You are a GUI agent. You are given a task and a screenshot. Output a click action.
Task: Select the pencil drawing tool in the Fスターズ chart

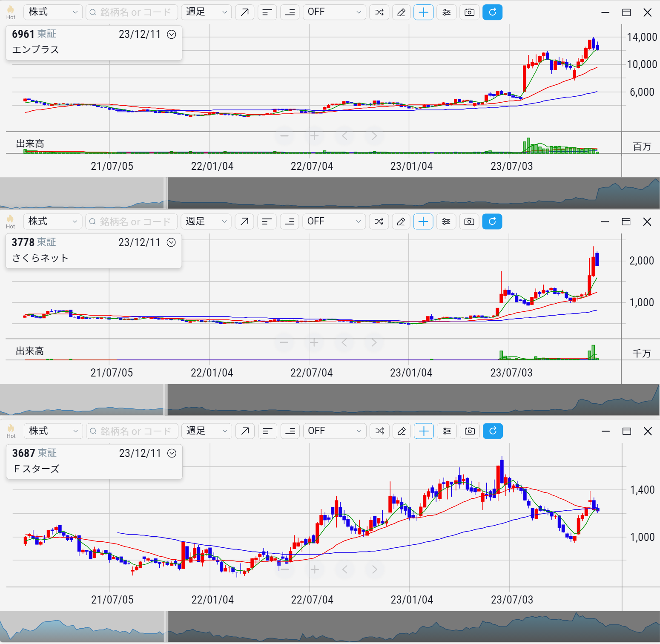click(402, 431)
